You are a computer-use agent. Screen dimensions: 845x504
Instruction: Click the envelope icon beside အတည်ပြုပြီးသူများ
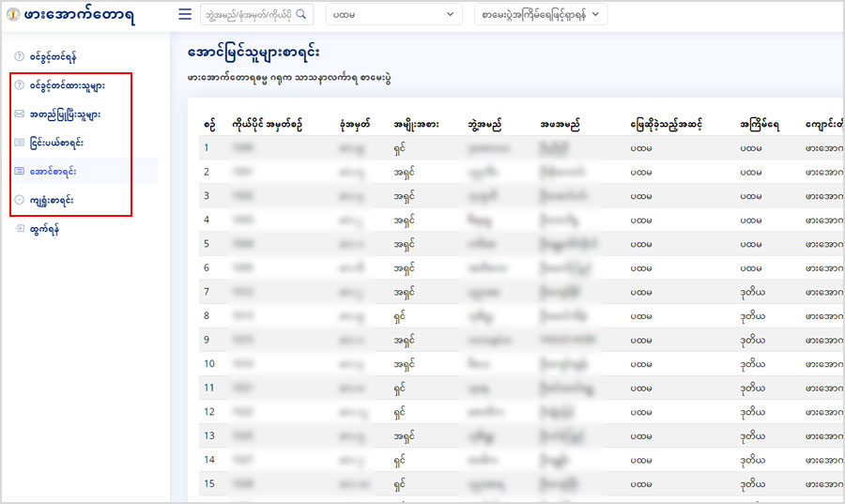[x=20, y=115]
